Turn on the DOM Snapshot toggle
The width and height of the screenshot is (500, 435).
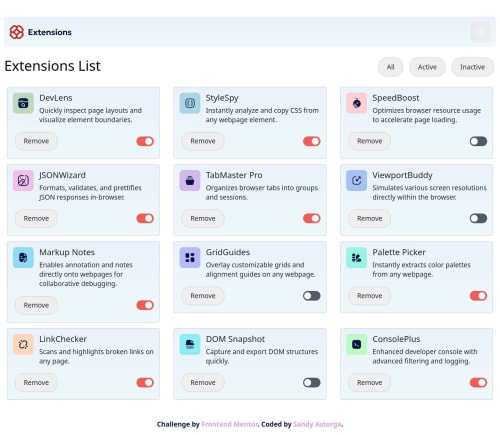pyautogui.click(x=312, y=383)
